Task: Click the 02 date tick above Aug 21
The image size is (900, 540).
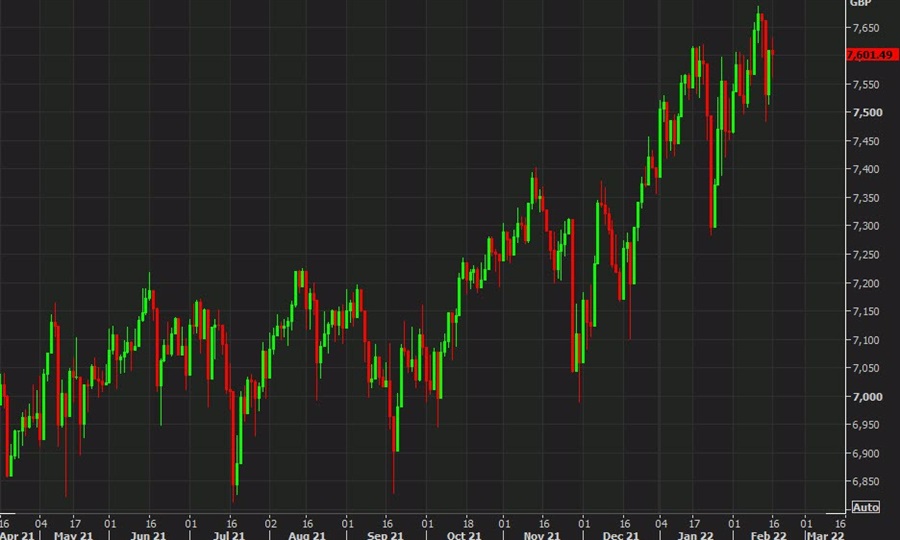Action: pos(271,523)
